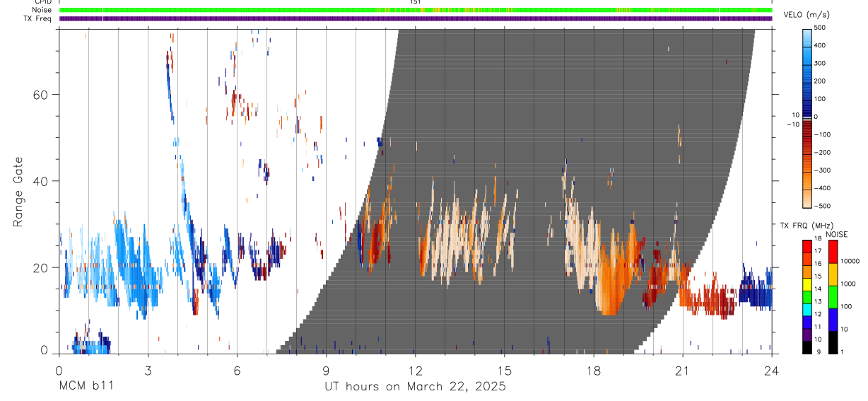Click the 'VELO (m/s)' color bar title
This screenshot has width=868, height=401.
(x=808, y=15)
